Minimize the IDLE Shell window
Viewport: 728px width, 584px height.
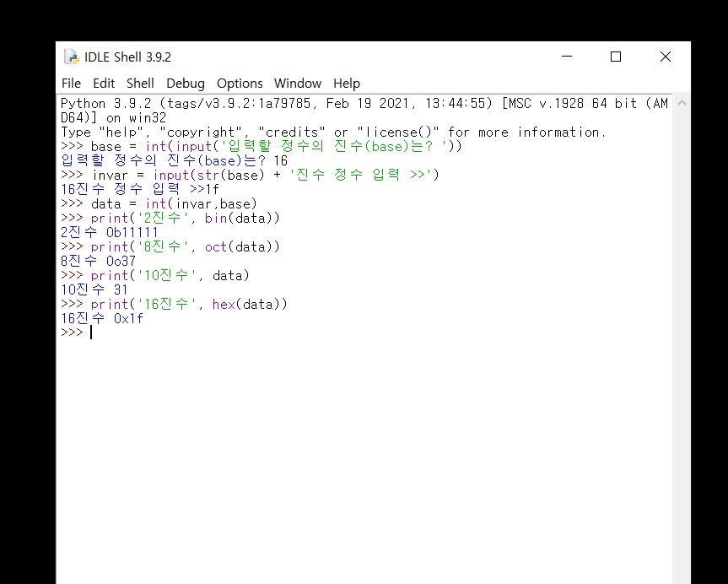tap(567, 57)
